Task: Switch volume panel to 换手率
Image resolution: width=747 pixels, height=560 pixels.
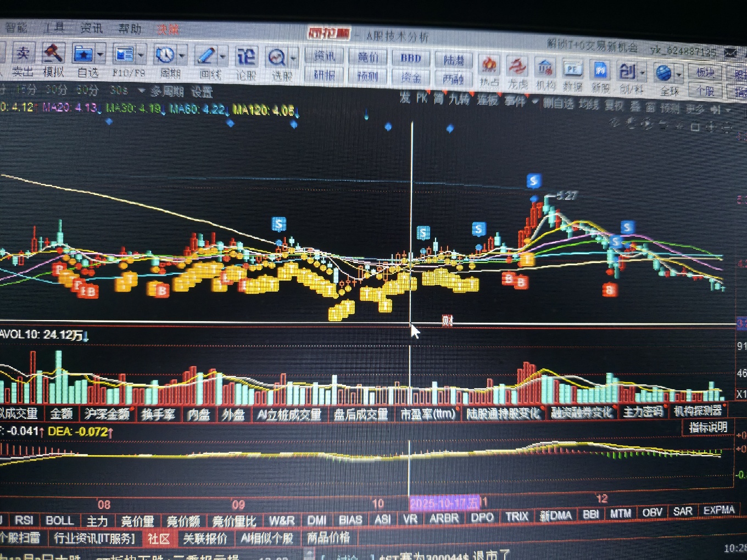Action: tap(158, 414)
